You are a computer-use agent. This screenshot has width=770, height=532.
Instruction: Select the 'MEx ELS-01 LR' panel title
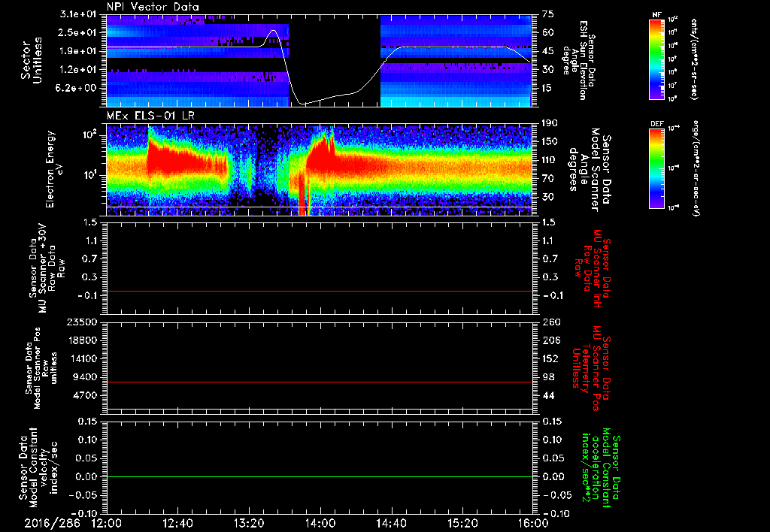[x=150, y=116]
